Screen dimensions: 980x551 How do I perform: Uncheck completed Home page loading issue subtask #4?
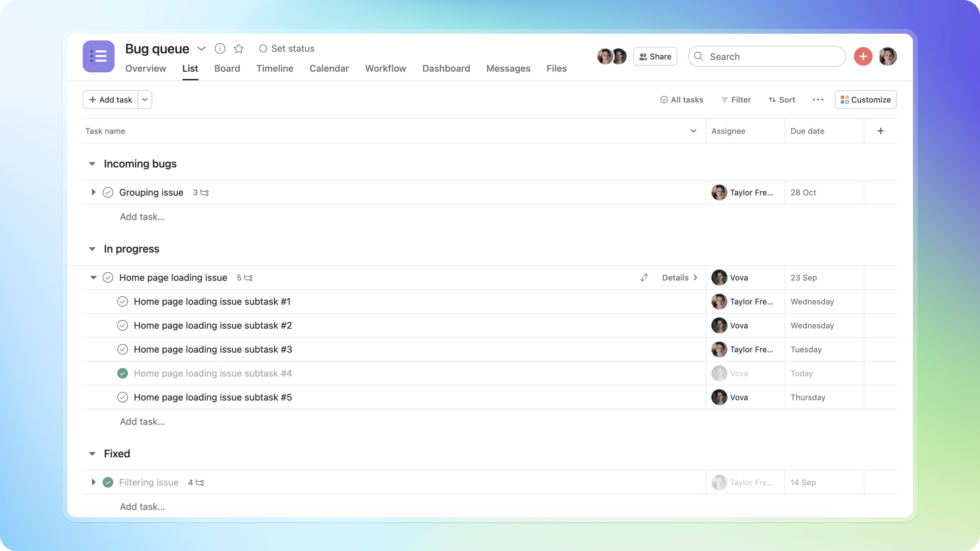(x=123, y=373)
